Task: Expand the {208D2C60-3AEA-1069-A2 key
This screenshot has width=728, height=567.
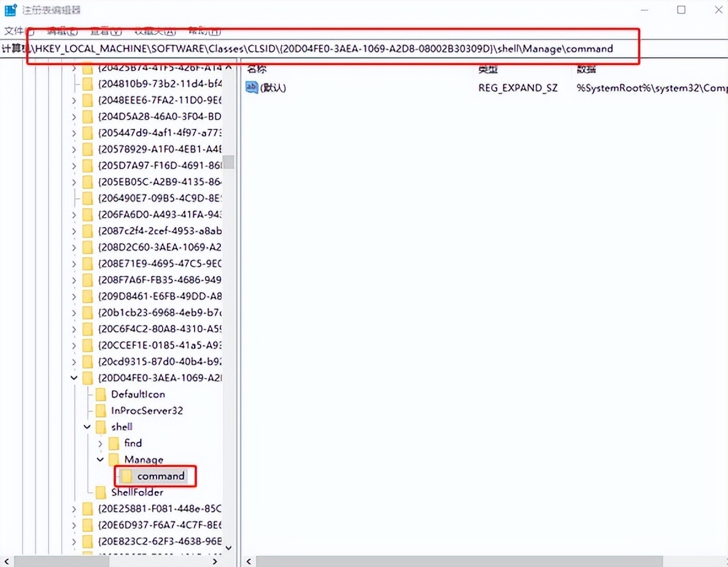Action: point(74,247)
